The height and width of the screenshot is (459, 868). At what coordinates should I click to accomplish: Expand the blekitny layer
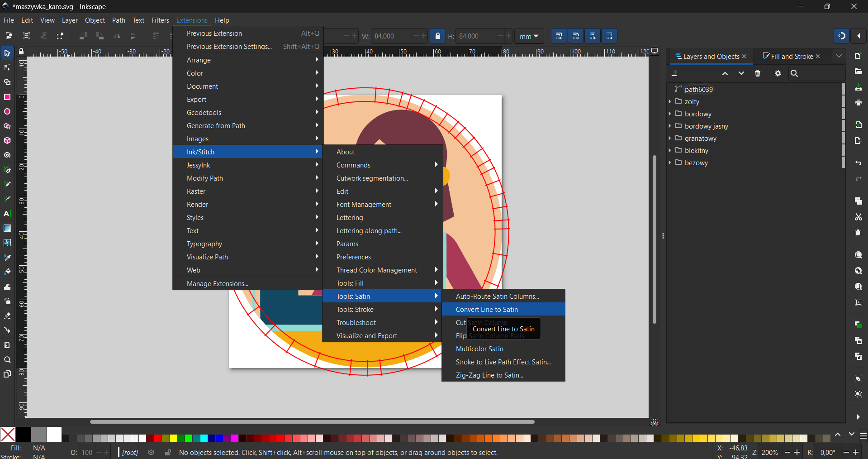tap(670, 150)
